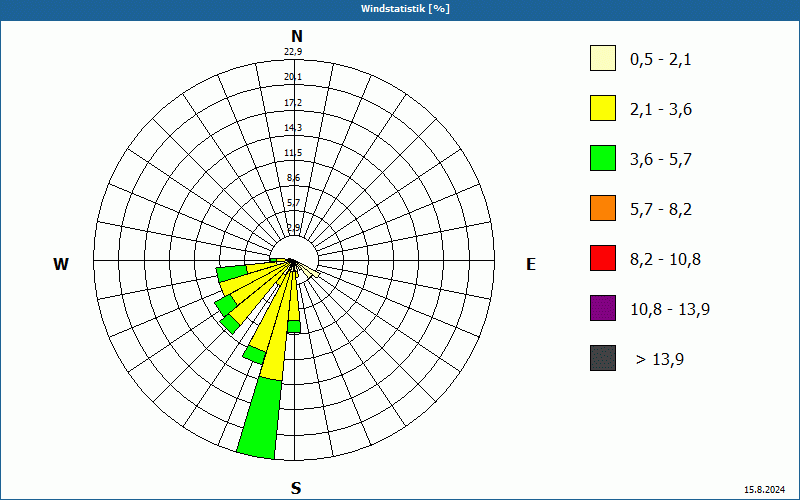Click the 'Windstatistik [%]' title text
The image size is (800, 500).
[x=405, y=9]
